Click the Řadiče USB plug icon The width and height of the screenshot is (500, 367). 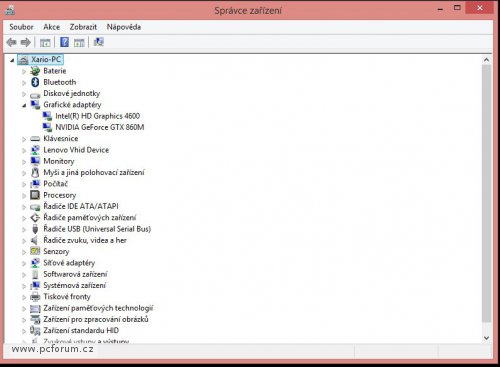tap(35, 229)
